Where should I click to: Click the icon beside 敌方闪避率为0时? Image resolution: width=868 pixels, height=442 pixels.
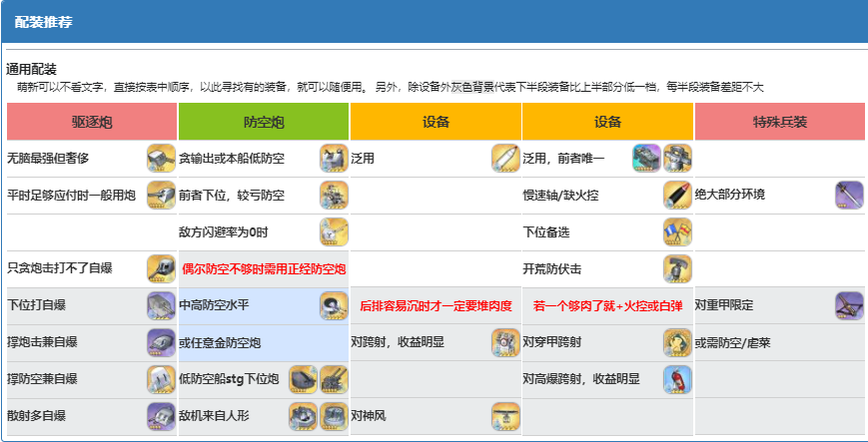click(x=334, y=232)
